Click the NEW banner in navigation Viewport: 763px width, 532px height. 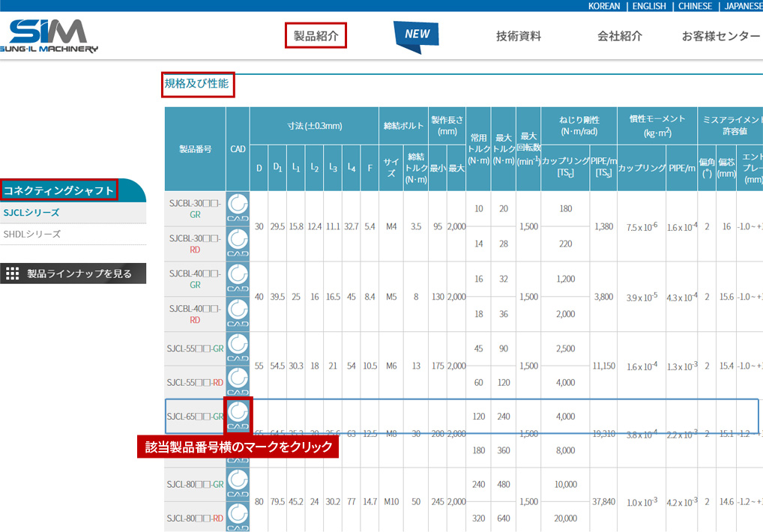tap(417, 35)
